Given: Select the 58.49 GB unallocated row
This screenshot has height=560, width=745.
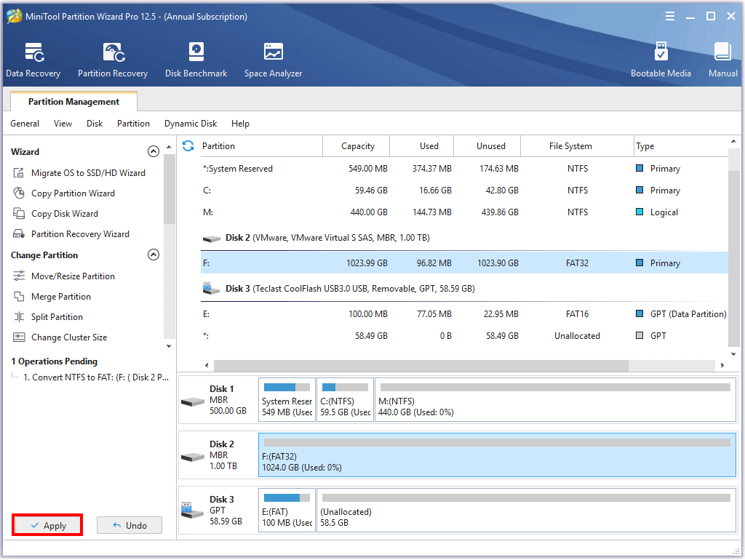Looking at the screenshot, I should pyautogui.click(x=464, y=336).
